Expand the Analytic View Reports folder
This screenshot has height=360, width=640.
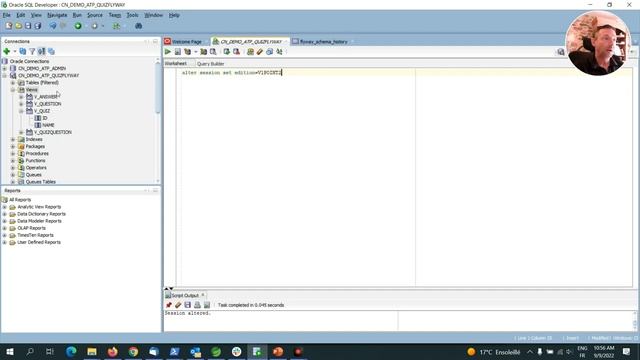[x=5, y=207]
